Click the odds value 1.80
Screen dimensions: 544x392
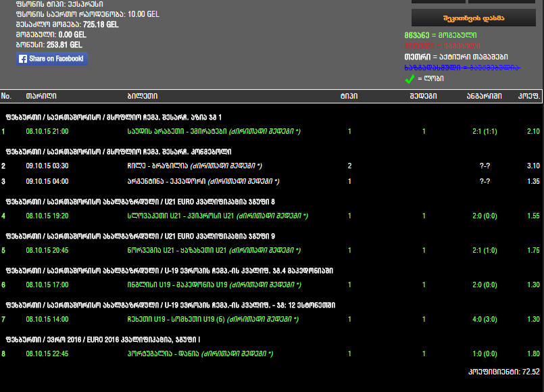533,354
